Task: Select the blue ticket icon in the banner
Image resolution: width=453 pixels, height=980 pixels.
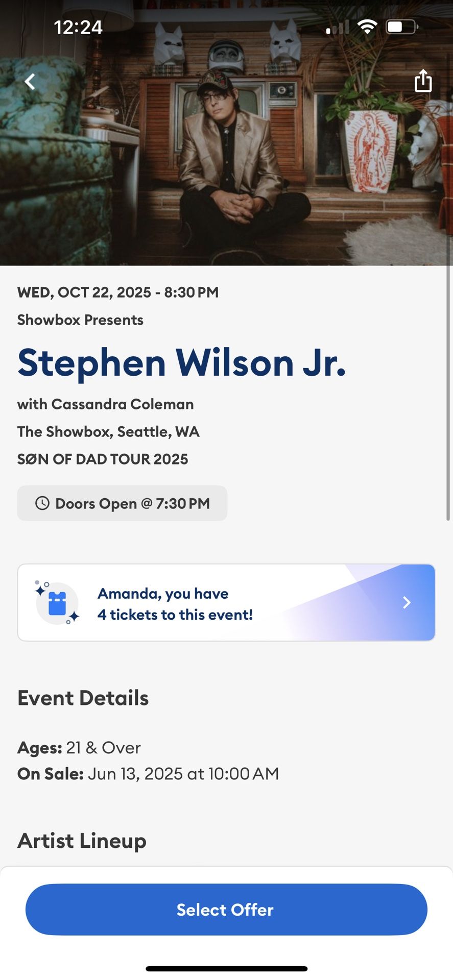Action: [58, 603]
